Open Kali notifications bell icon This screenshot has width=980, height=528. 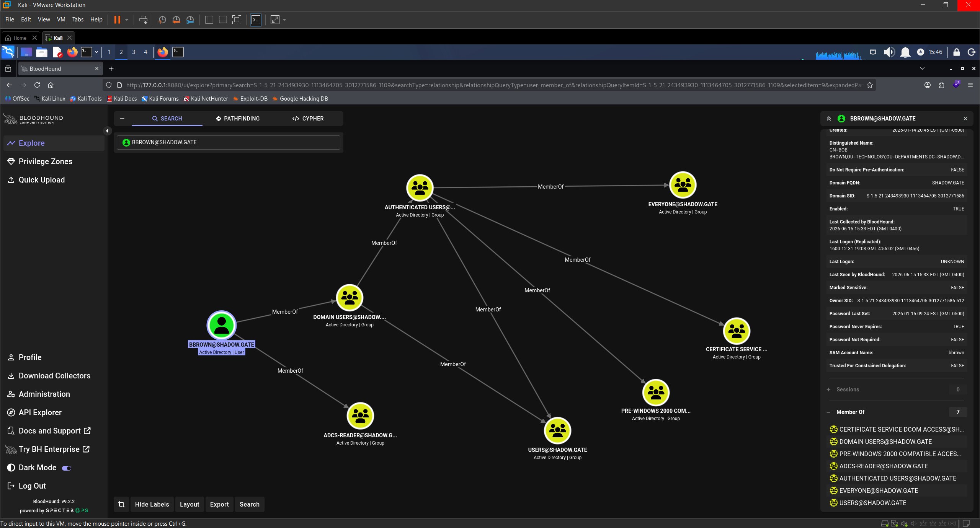[x=905, y=52]
